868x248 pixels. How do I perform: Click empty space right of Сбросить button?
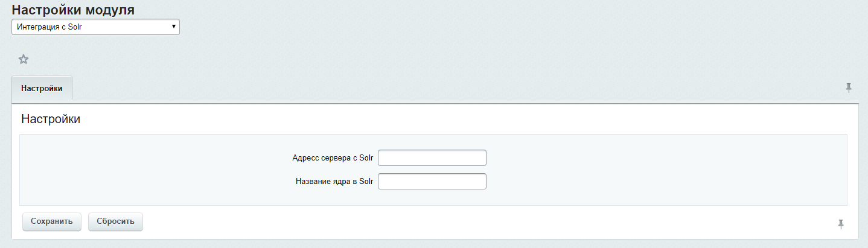(483, 222)
